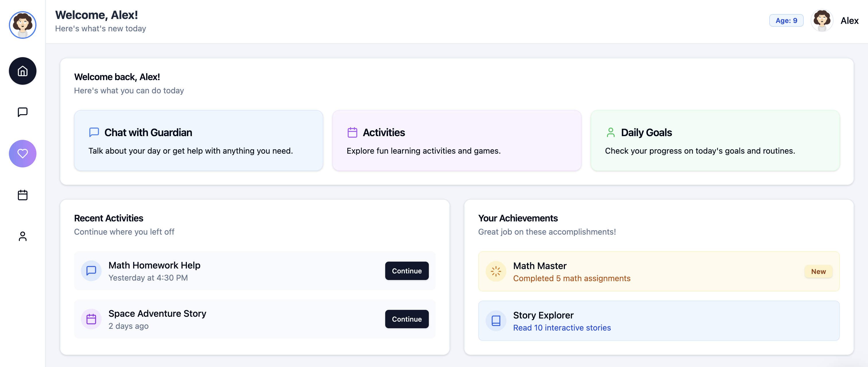
Task: Click the avatar at top of sidebar
Action: click(23, 25)
